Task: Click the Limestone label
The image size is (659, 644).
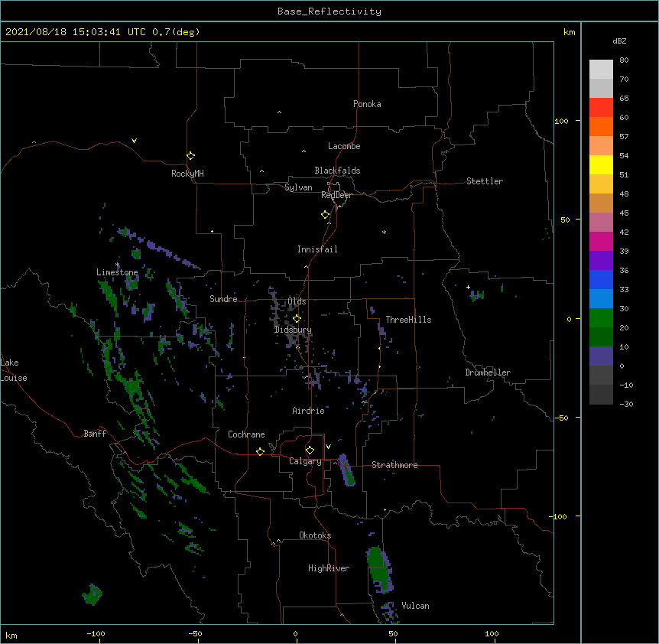Action: 117,272
